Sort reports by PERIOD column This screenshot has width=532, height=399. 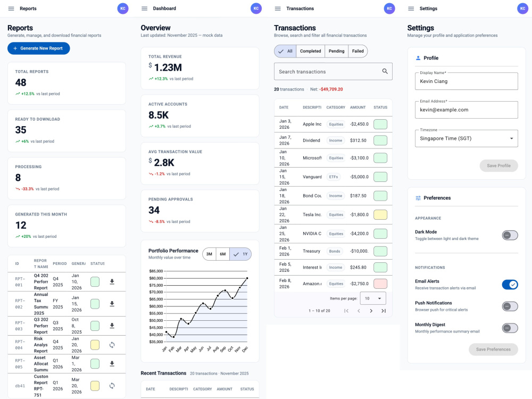(x=60, y=264)
